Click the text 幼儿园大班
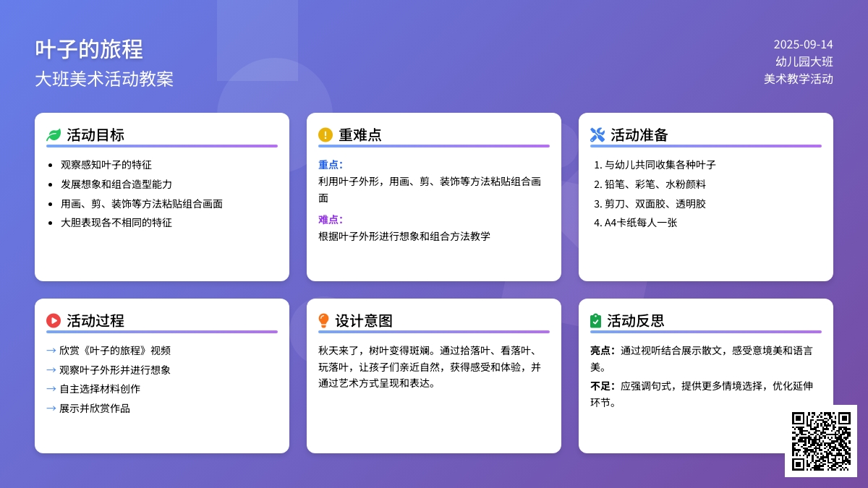The image size is (868, 488). pyautogui.click(x=804, y=61)
